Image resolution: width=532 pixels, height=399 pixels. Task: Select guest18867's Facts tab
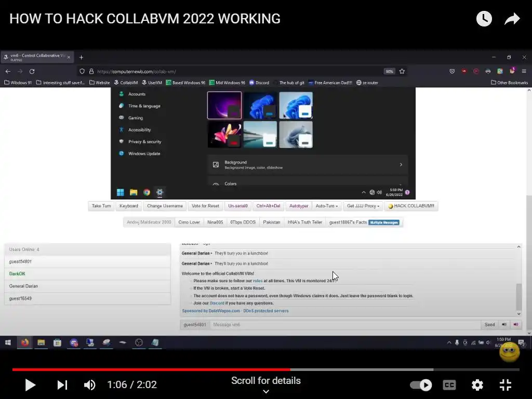364,222
